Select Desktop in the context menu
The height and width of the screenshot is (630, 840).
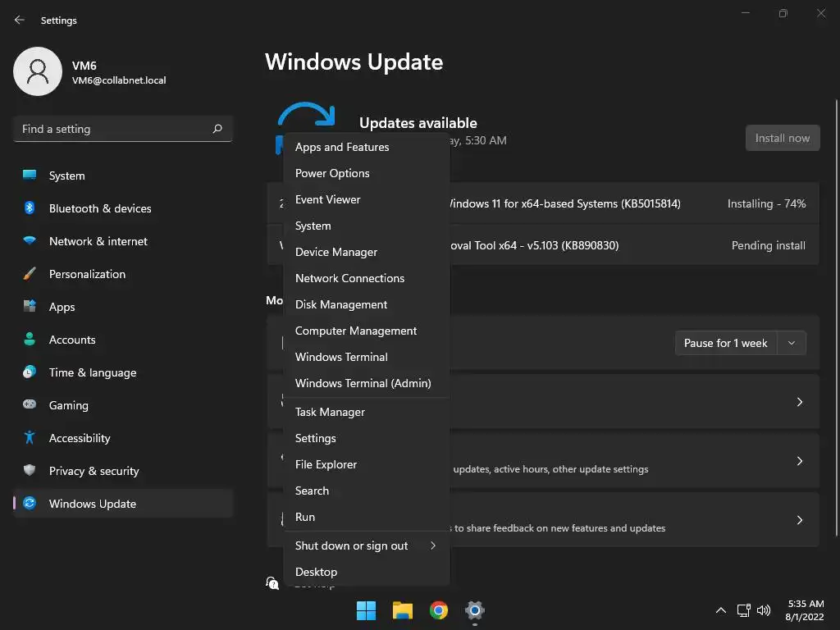367,572
